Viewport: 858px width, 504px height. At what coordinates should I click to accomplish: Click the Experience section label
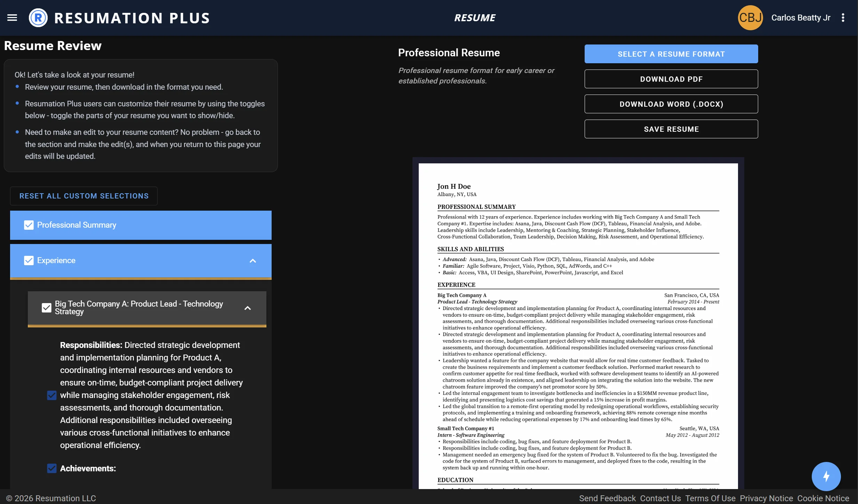point(56,260)
